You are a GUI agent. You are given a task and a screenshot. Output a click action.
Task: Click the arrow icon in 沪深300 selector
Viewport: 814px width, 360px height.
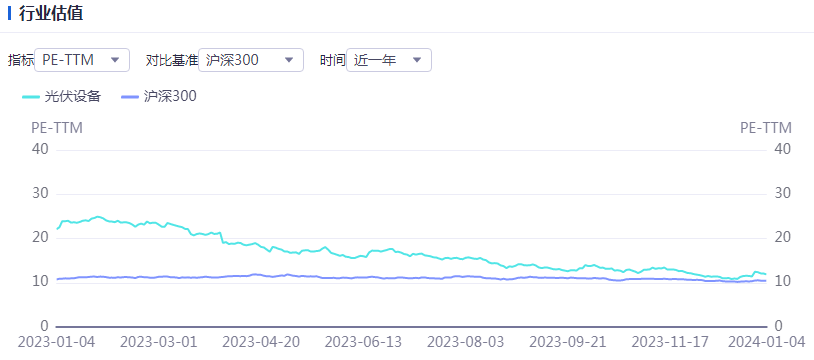[289, 60]
